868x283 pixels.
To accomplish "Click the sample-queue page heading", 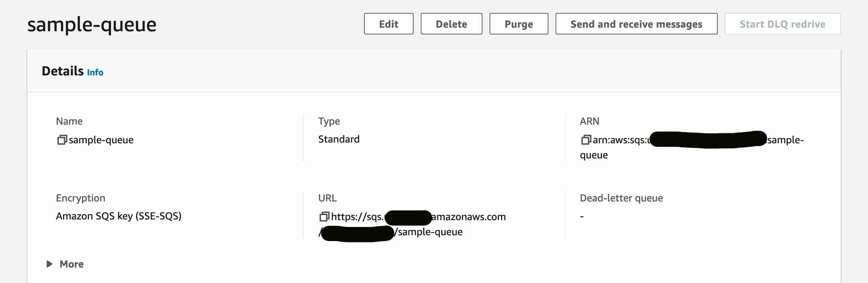I will point(92,25).
